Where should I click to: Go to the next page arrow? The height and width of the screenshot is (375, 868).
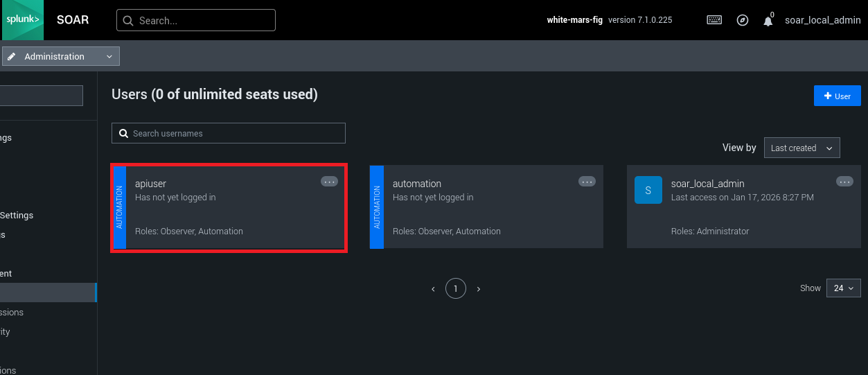tap(478, 289)
